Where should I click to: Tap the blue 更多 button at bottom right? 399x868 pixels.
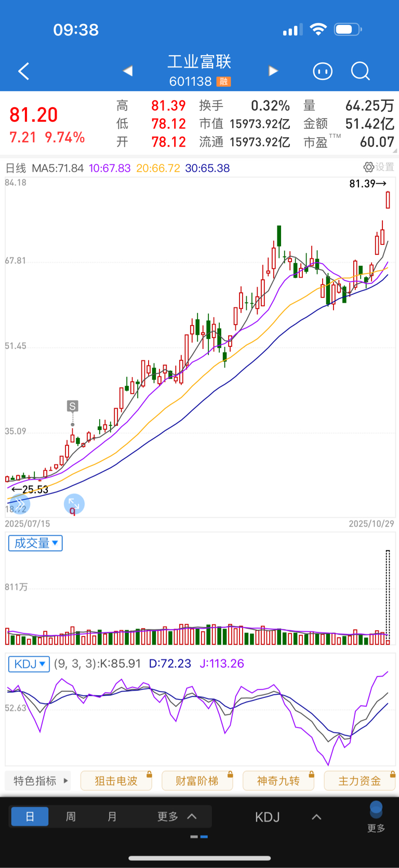point(376,817)
